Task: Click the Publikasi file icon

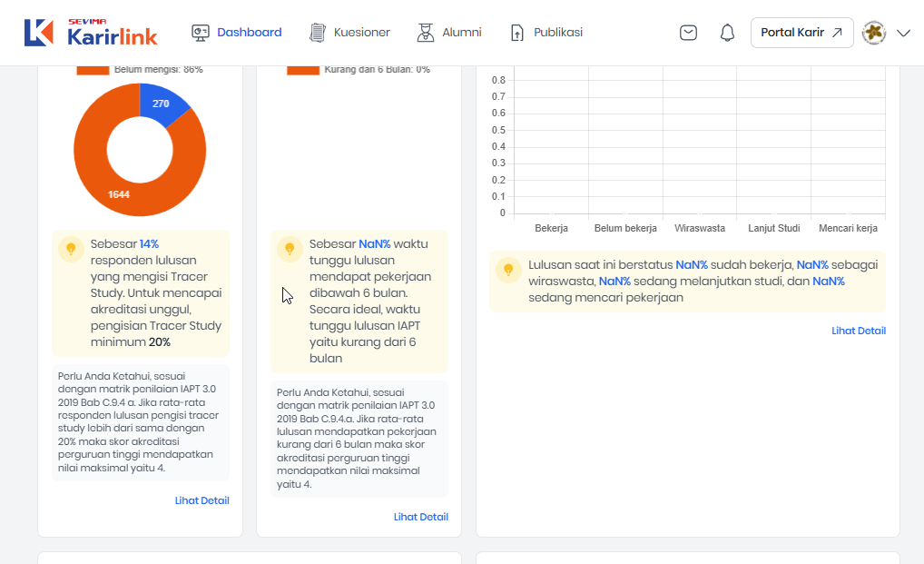Action: coord(517,33)
